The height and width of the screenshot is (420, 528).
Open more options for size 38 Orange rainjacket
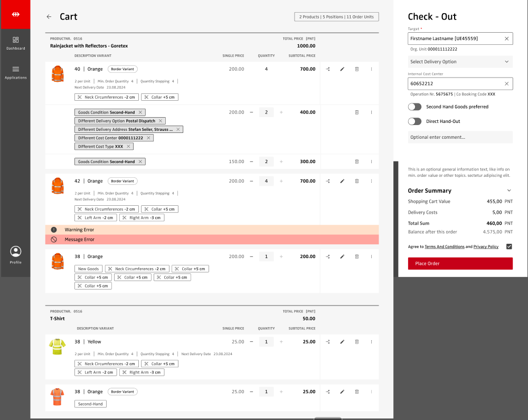(371, 256)
